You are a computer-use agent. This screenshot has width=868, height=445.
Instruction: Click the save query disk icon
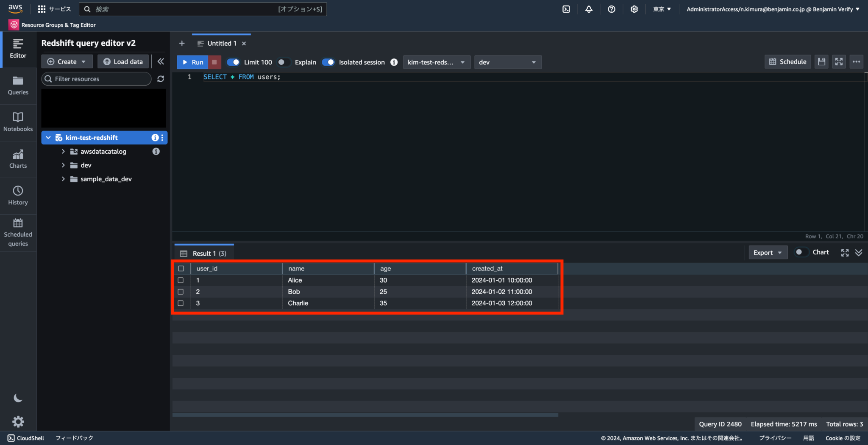tap(821, 62)
